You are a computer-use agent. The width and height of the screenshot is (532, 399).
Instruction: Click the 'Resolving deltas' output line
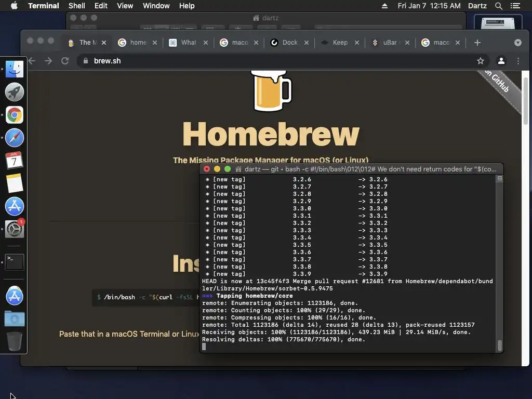click(284, 339)
